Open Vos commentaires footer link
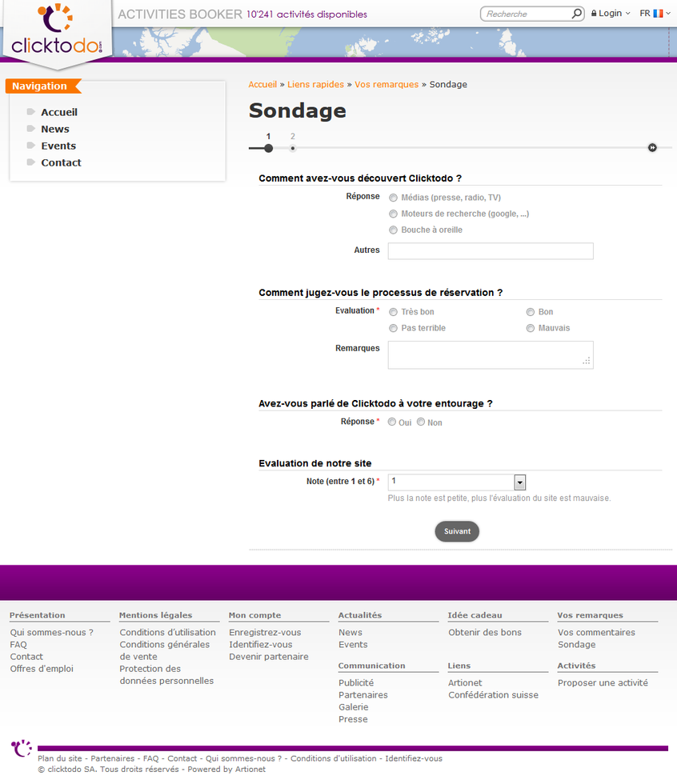The width and height of the screenshot is (677, 784). coord(596,633)
